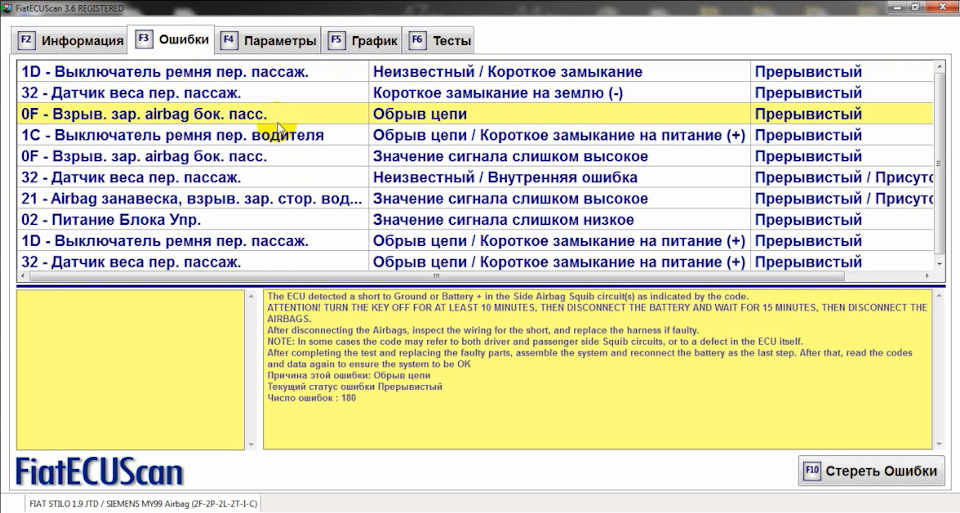Screen dimensions: 960x513
Task: Open the Информация tab
Action: (x=71, y=40)
